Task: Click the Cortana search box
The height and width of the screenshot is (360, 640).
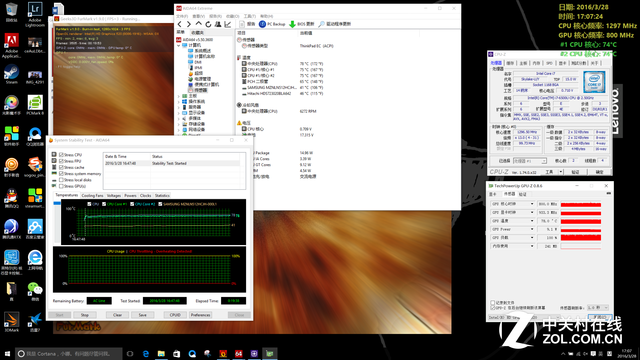Action: coord(69,353)
